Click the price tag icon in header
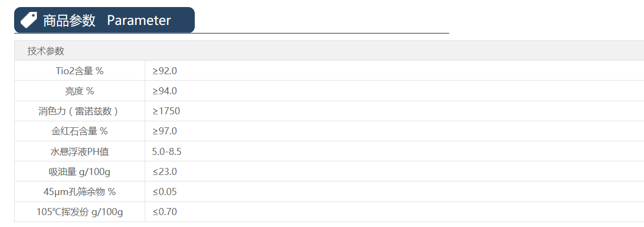The width and height of the screenshot is (644, 227). click(x=29, y=20)
